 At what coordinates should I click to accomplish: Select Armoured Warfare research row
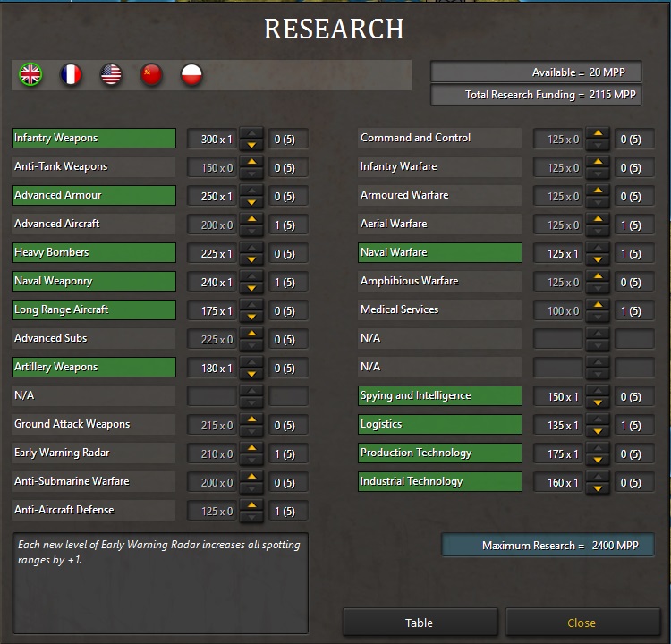440,196
